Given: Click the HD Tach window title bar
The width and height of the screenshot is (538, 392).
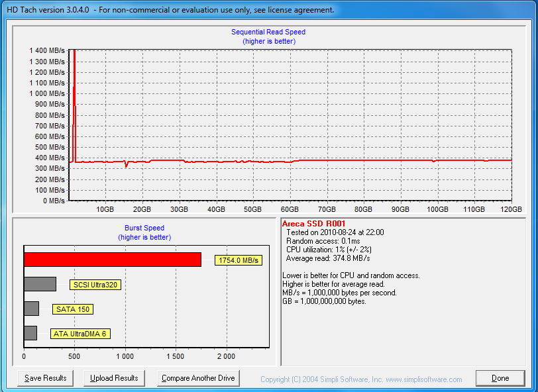Looking at the screenshot, I should (269, 10).
